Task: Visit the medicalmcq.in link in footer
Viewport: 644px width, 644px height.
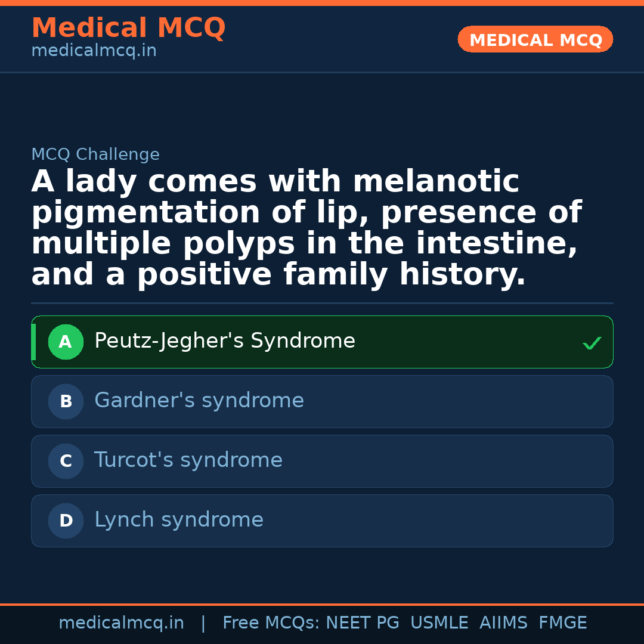Action: coord(122,622)
